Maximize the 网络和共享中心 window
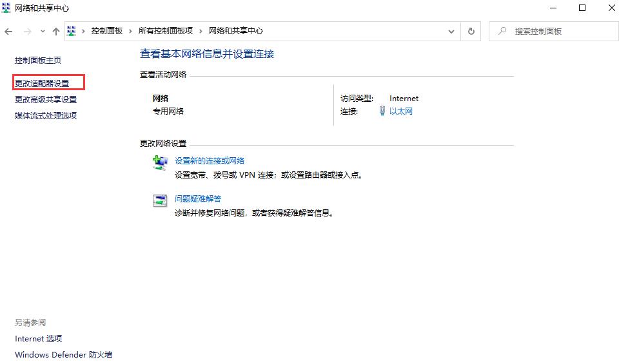 pyautogui.click(x=582, y=8)
